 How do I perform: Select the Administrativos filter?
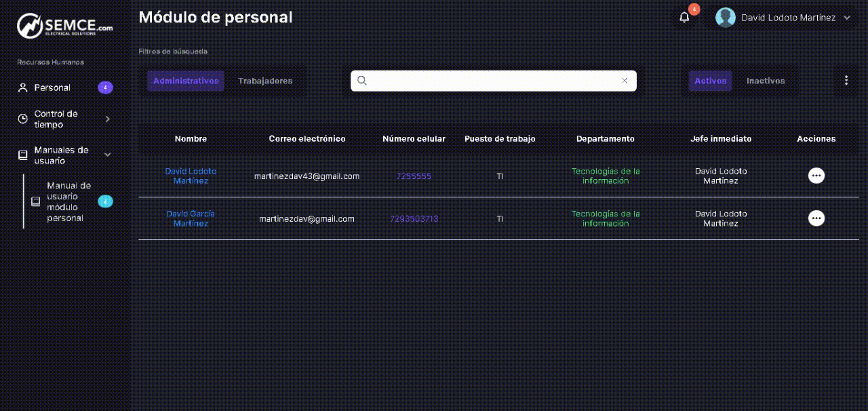coord(186,81)
